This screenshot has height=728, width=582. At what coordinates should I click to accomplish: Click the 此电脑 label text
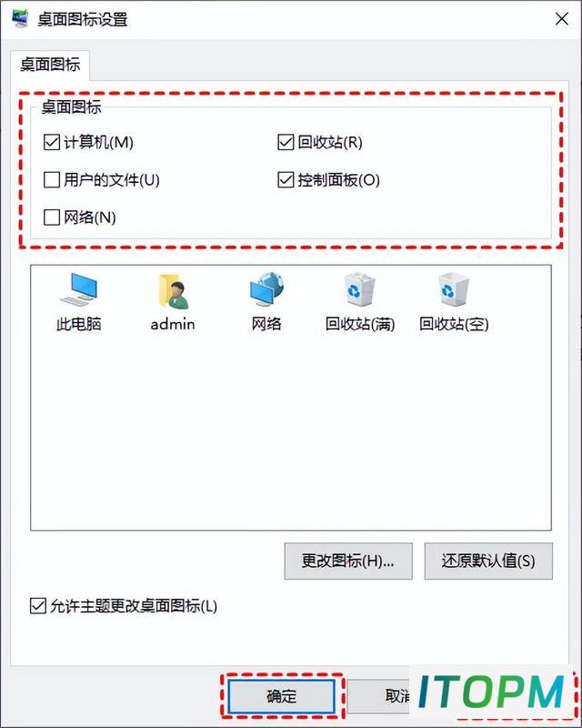coord(78,324)
